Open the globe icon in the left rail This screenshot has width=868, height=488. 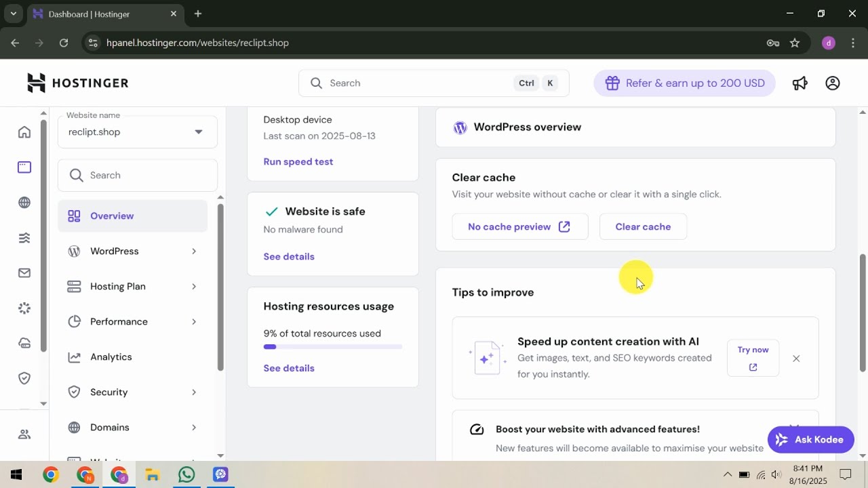pyautogui.click(x=24, y=203)
